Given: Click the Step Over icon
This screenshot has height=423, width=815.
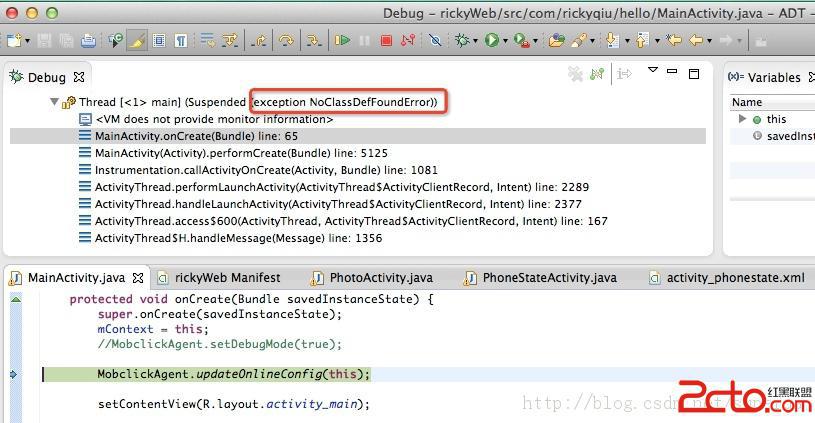Looking at the screenshot, I should point(286,40).
